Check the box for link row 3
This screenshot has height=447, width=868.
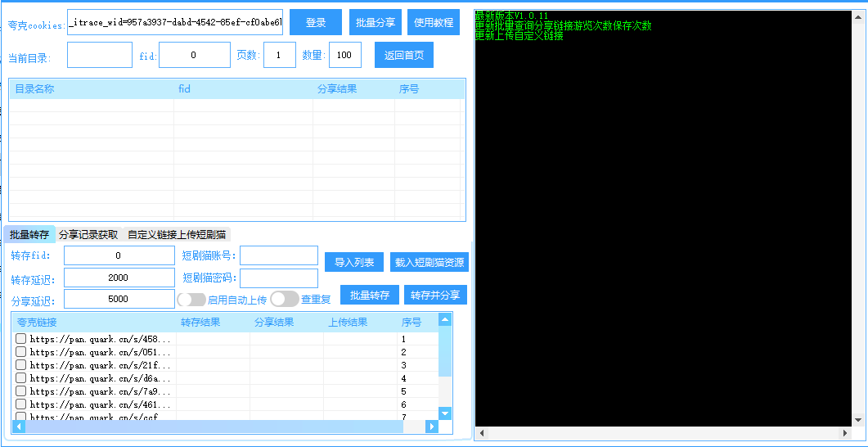21,365
